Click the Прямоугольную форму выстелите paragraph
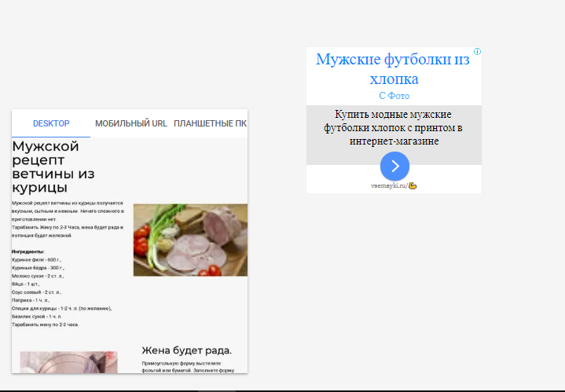 [x=188, y=367]
